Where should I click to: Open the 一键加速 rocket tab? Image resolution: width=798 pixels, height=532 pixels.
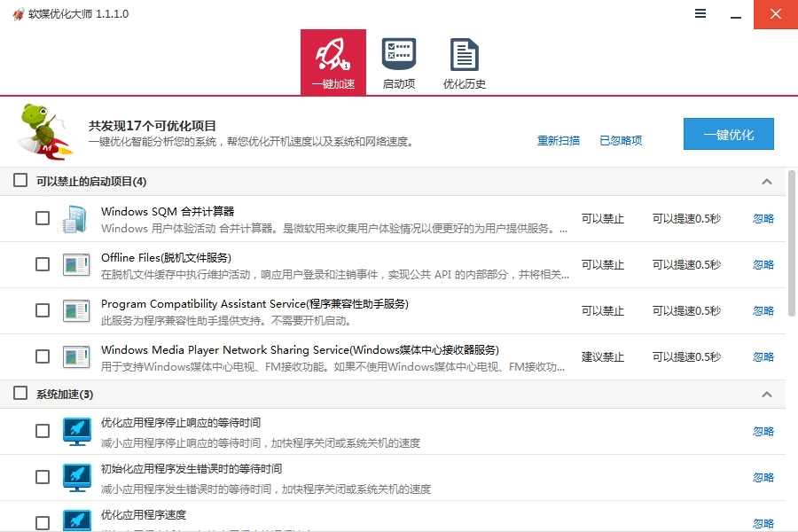point(333,62)
